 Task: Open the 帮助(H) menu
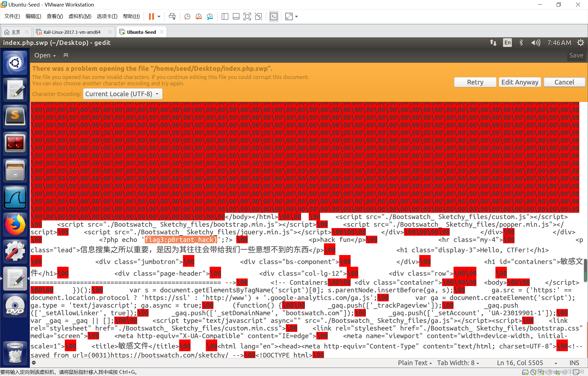(131, 16)
